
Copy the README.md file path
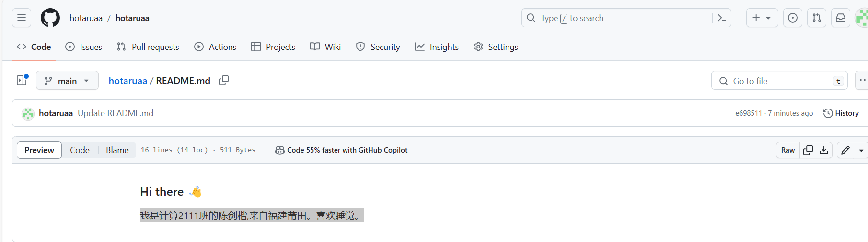point(224,81)
